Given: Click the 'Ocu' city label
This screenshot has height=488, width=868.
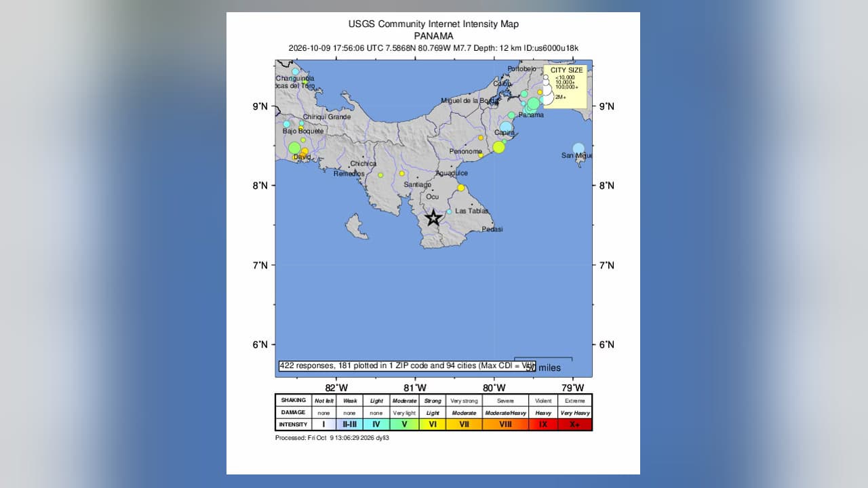Looking at the screenshot, I should pyautogui.click(x=432, y=197).
